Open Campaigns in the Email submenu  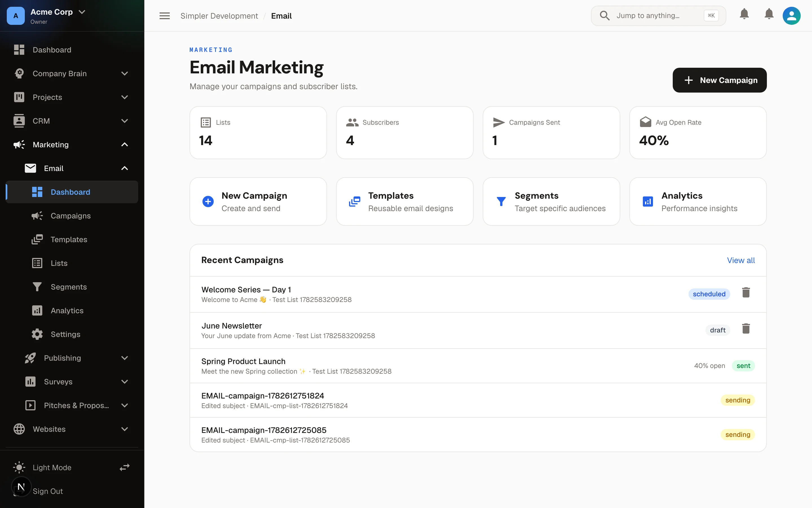coord(72,216)
